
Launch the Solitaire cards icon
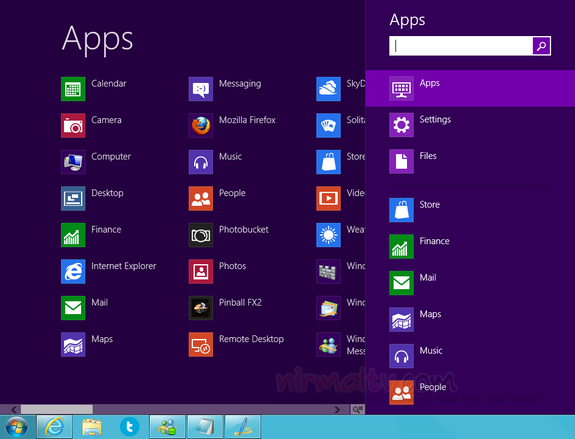click(x=328, y=125)
